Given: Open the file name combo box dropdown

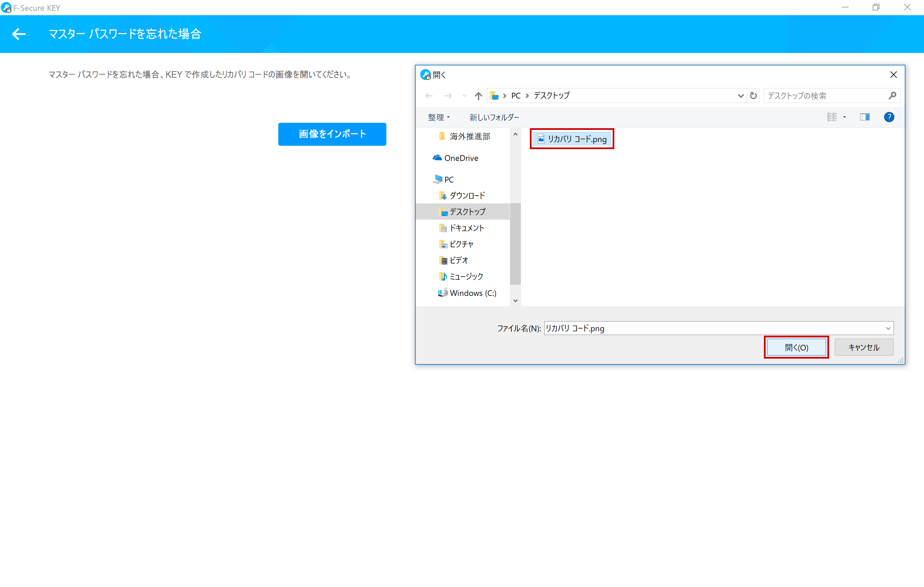Looking at the screenshot, I should [x=888, y=328].
